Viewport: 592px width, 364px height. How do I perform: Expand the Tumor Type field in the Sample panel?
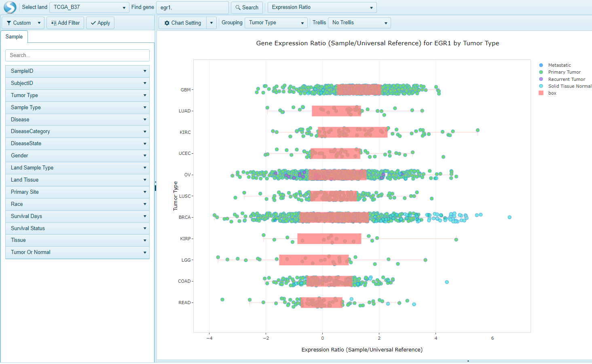click(x=145, y=95)
